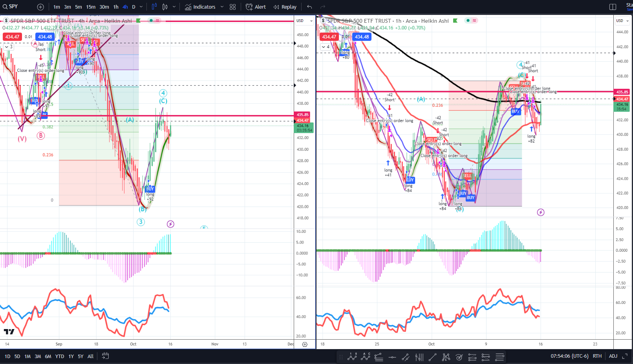Open USD currency dropdown on right chart
633x364 pixels.
(622, 20)
